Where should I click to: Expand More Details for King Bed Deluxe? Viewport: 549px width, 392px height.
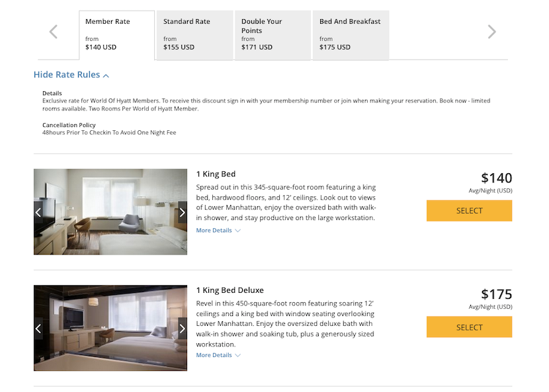tap(214, 356)
